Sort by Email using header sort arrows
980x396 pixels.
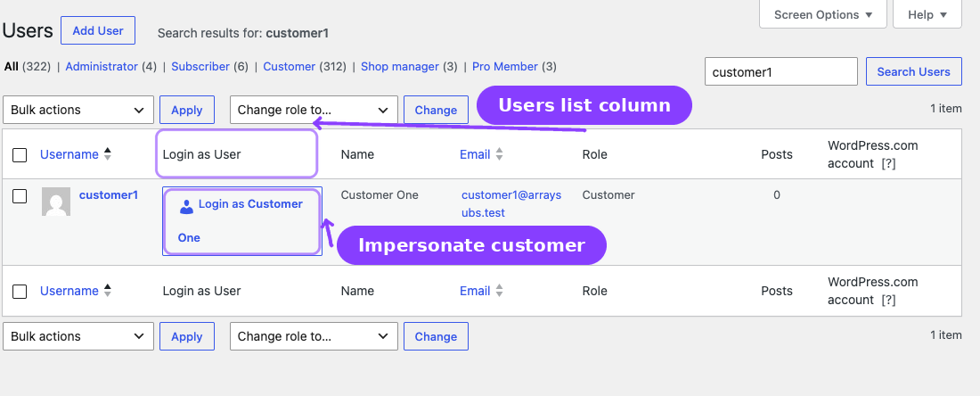(500, 154)
